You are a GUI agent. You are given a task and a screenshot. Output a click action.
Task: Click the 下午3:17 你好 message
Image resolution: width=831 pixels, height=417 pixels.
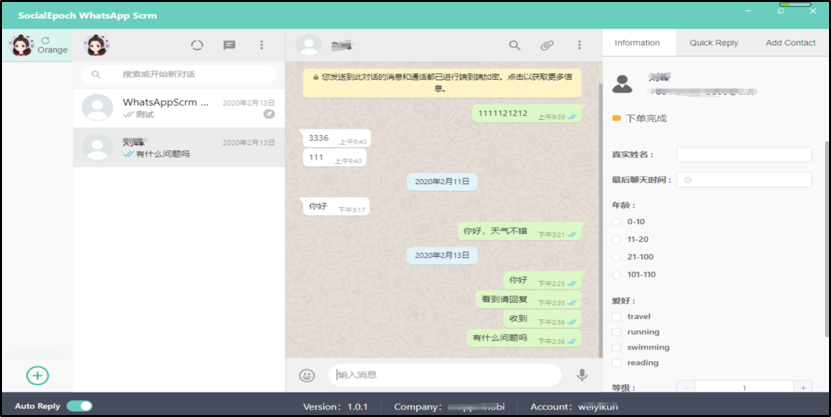click(335, 207)
